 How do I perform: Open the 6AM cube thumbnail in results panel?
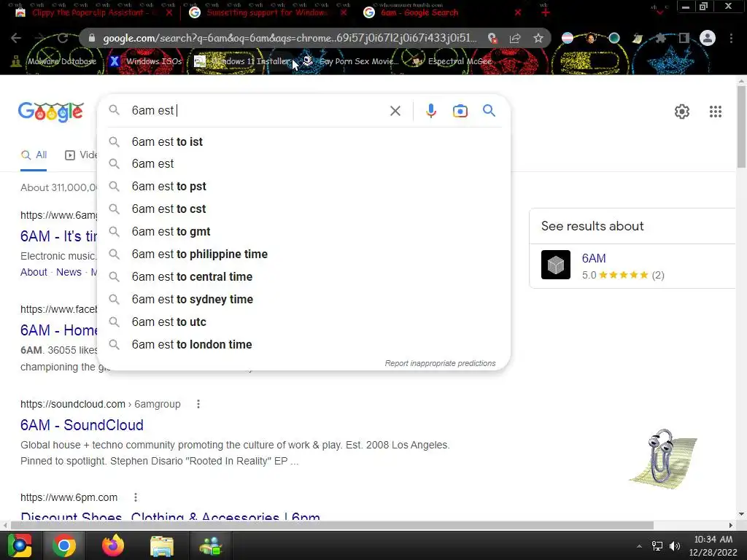coord(555,265)
